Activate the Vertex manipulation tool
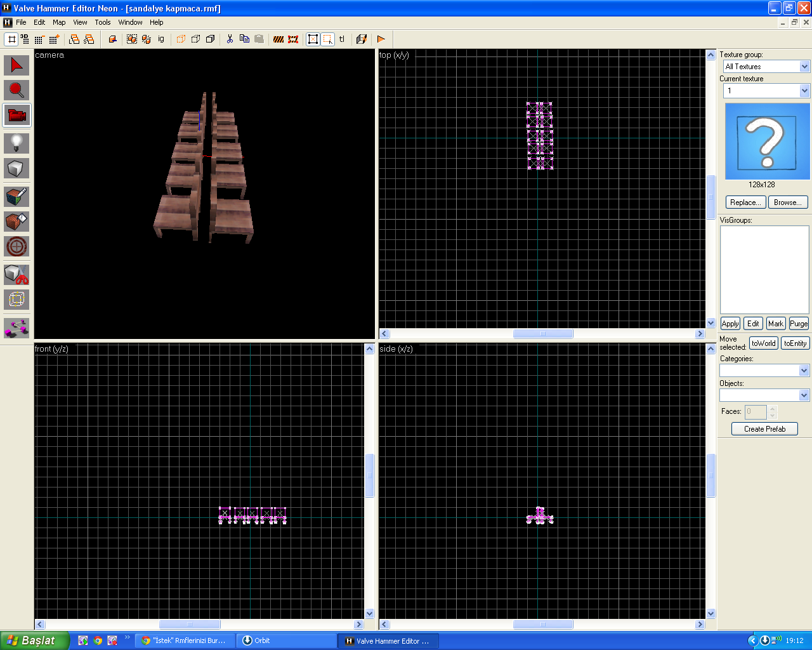The image size is (812, 650). [16, 300]
